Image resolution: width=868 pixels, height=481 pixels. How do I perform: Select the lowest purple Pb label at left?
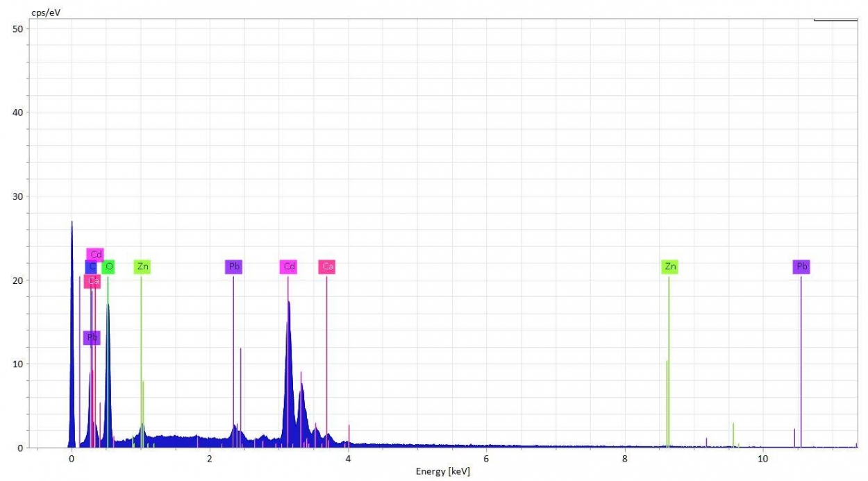coord(92,338)
